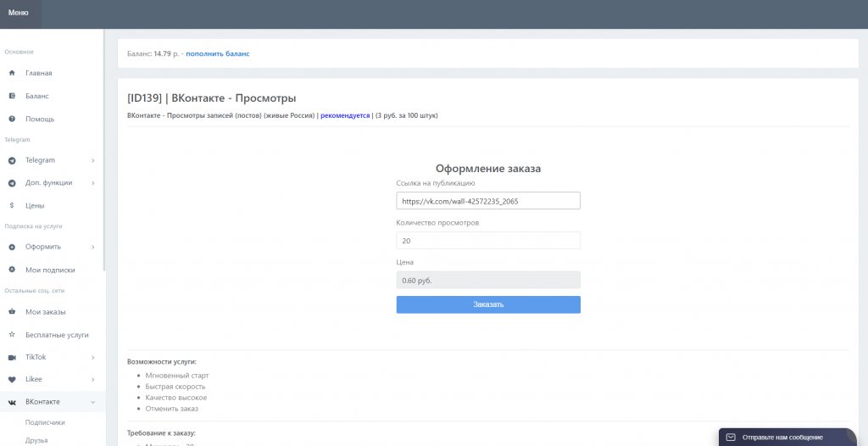Select Друзья under ВКонтакте
The width and height of the screenshot is (868, 446).
coord(36,440)
